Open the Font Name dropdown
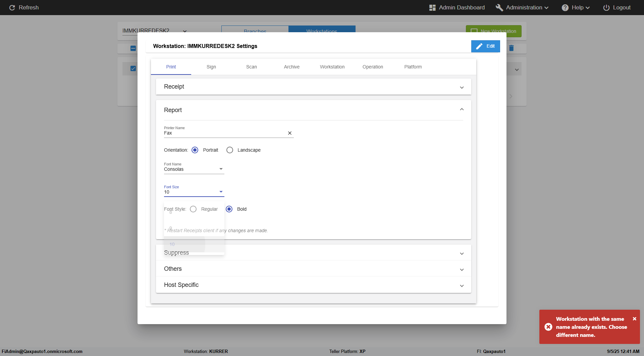Viewport: 644px width, 356px height. pos(194,169)
